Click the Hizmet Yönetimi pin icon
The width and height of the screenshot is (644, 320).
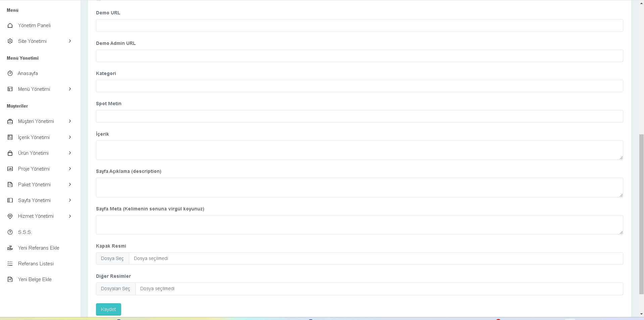[10, 216]
